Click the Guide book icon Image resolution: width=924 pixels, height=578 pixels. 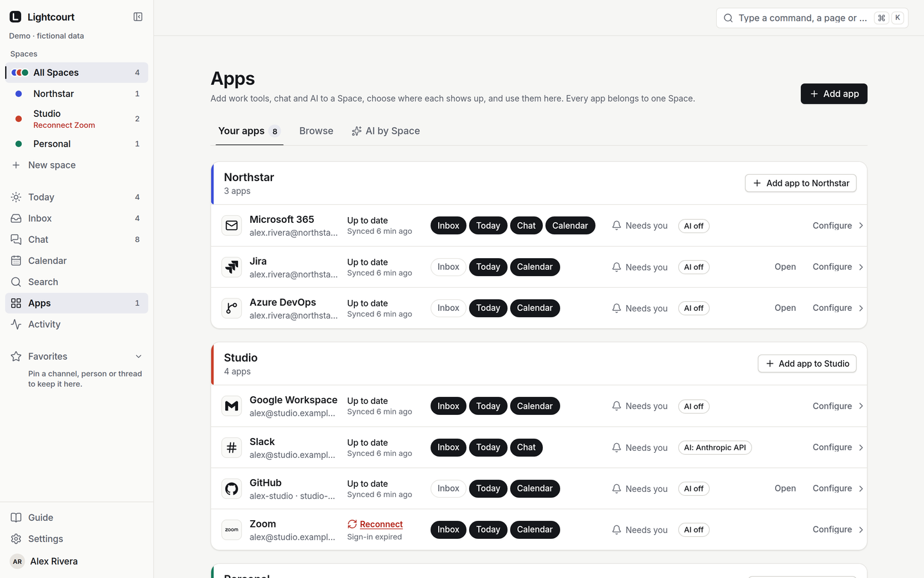16,518
